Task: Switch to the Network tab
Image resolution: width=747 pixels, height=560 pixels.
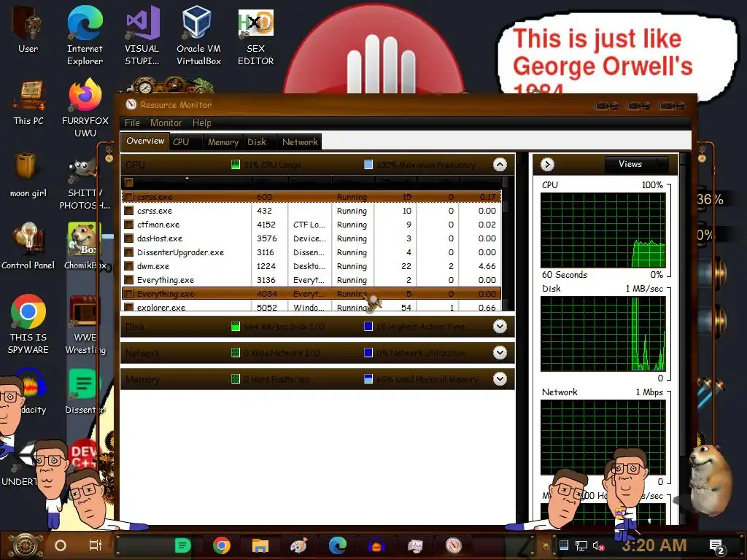Action: click(300, 142)
